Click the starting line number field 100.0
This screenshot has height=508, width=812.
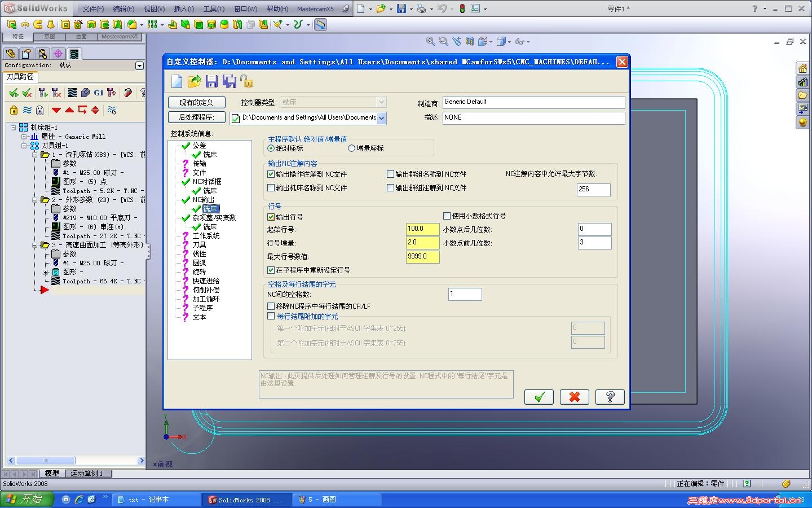click(x=423, y=229)
